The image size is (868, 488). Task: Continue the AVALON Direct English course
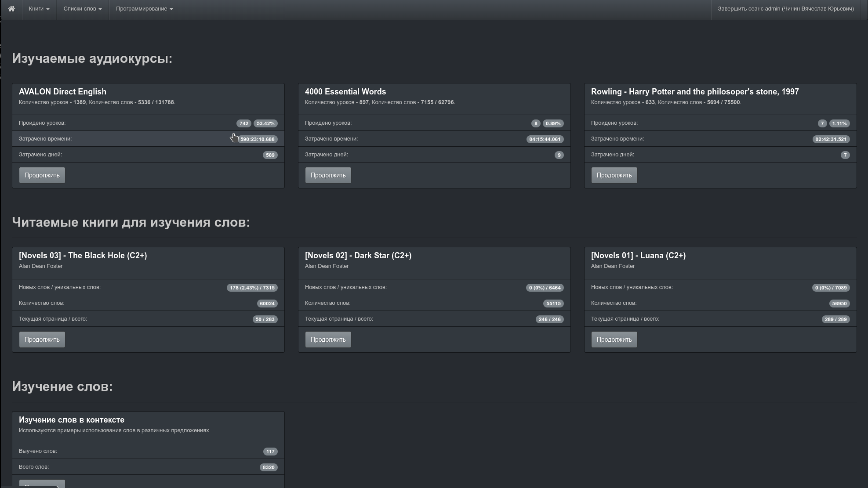pos(42,175)
